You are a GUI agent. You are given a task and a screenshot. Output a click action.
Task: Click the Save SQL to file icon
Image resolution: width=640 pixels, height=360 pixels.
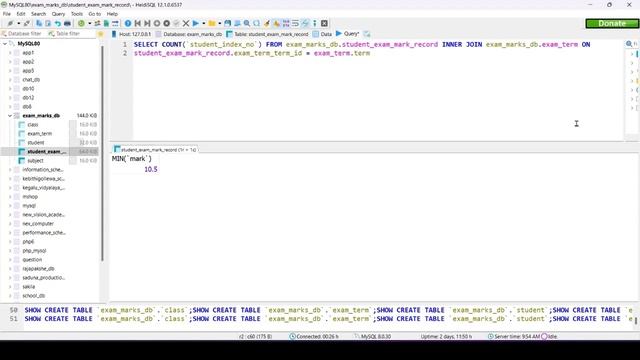[x=228, y=23]
